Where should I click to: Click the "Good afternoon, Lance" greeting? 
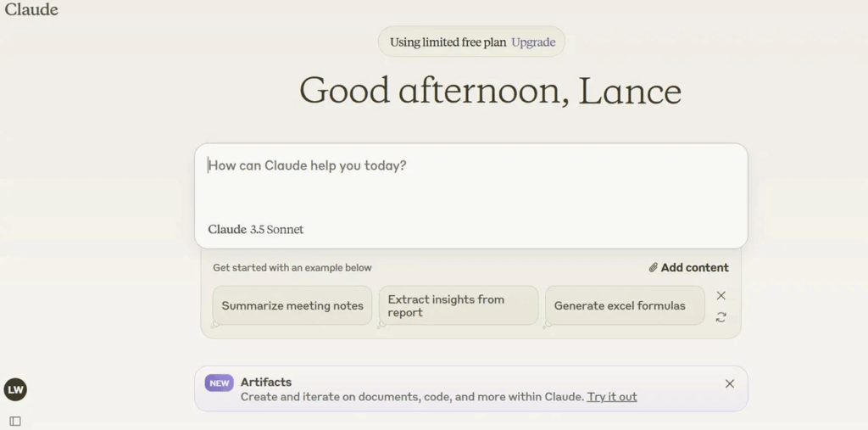[x=490, y=92]
